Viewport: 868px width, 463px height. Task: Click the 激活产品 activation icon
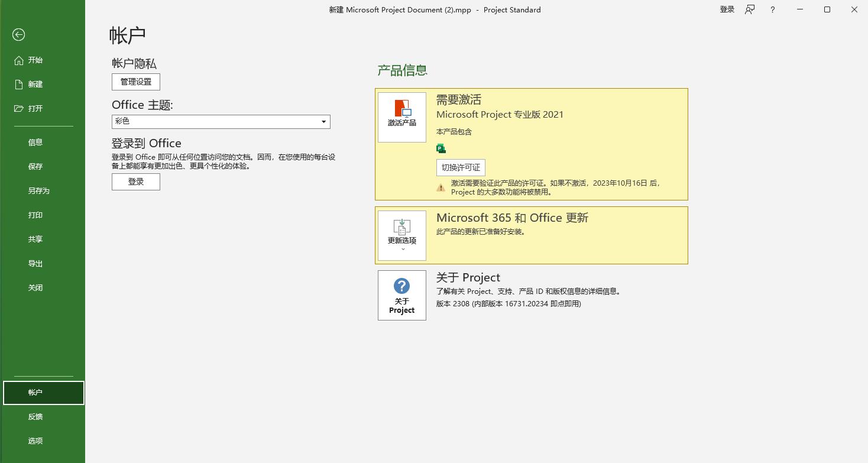pyautogui.click(x=401, y=116)
